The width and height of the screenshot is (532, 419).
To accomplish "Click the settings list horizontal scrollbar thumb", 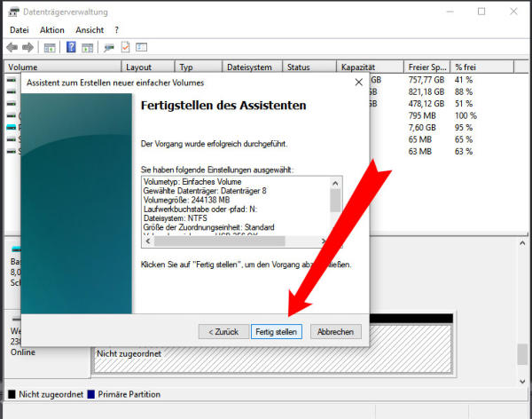I will pyautogui.click(x=220, y=241).
